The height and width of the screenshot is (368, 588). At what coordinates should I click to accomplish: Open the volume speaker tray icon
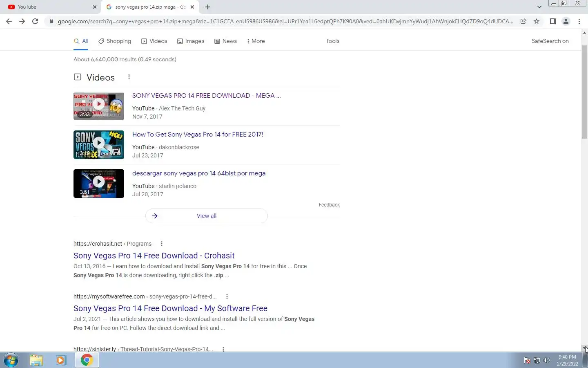(547, 361)
